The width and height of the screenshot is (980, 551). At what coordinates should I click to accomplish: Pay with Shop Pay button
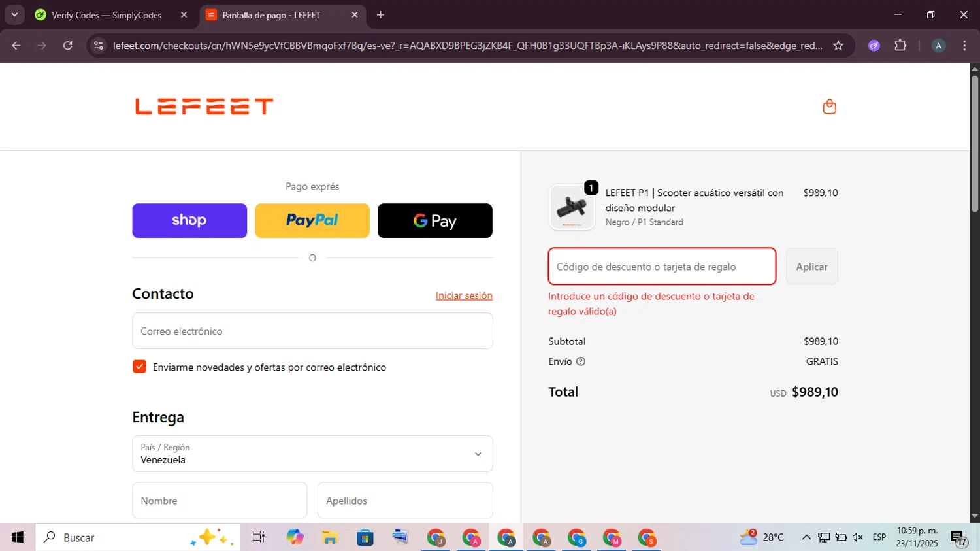point(189,220)
